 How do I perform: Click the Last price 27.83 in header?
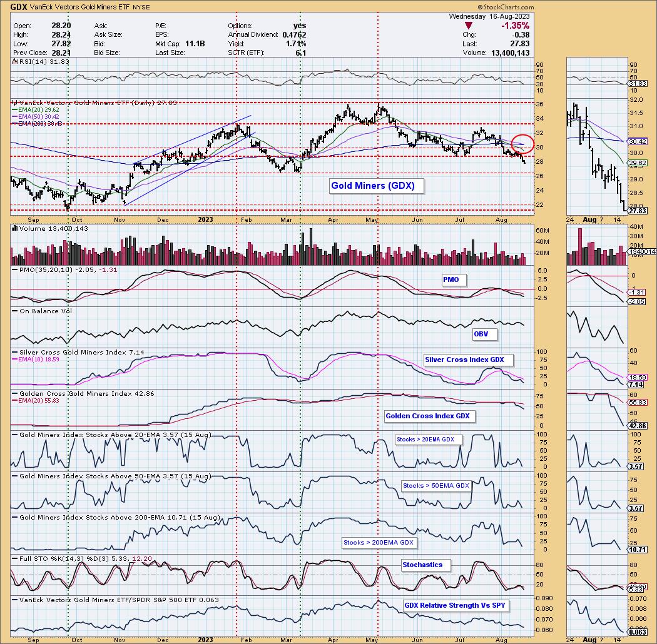pos(521,44)
